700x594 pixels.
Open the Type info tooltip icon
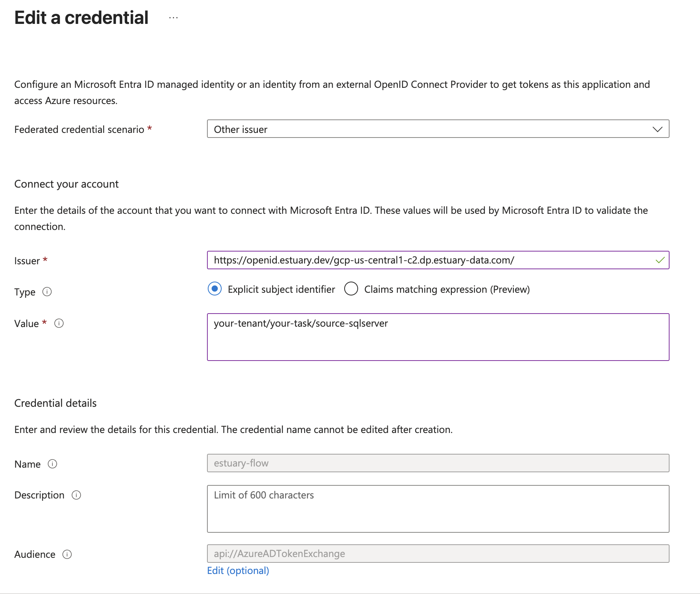click(x=47, y=292)
